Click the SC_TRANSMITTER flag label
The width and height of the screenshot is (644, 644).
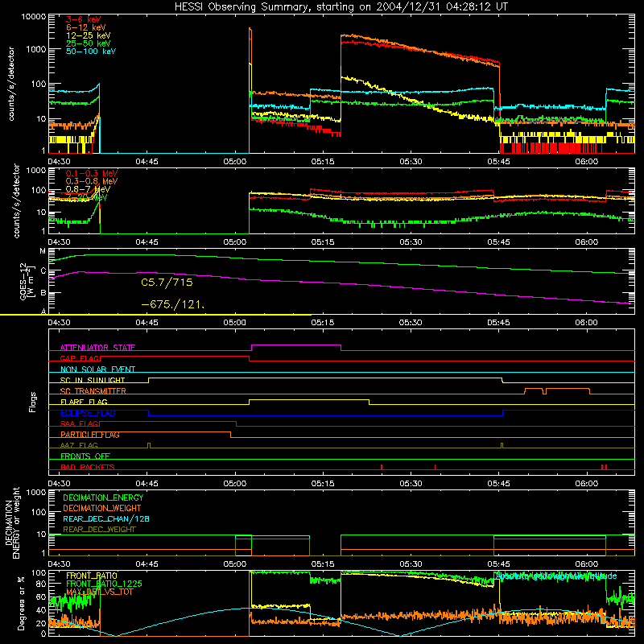[93, 391]
